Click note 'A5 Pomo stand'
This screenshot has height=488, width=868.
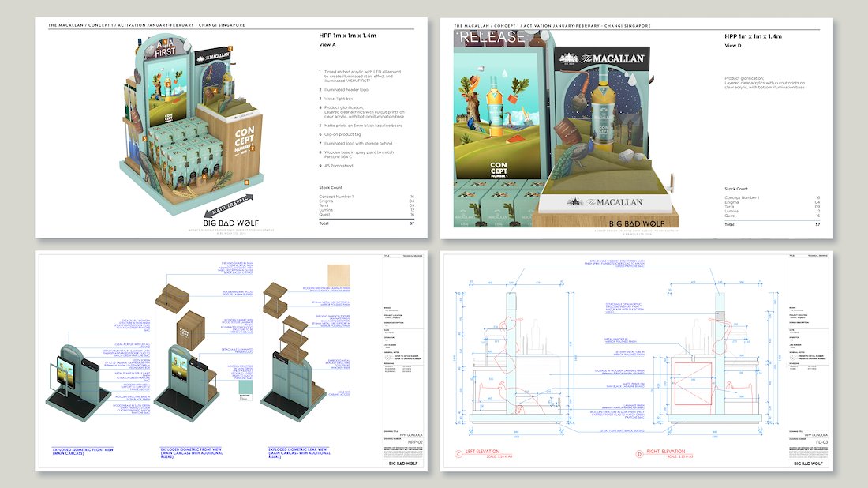tap(339, 166)
